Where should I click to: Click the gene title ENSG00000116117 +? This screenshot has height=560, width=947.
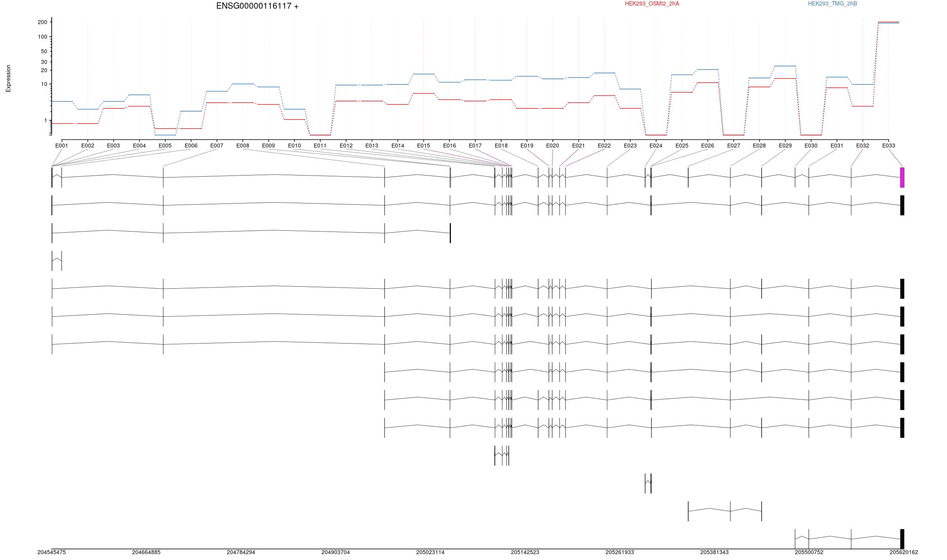pos(257,6)
